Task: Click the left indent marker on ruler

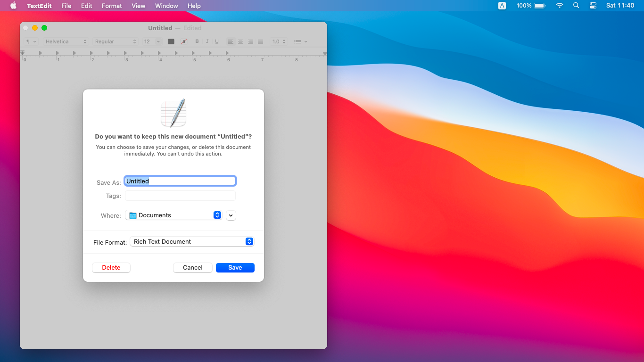Action: click(23, 53)
